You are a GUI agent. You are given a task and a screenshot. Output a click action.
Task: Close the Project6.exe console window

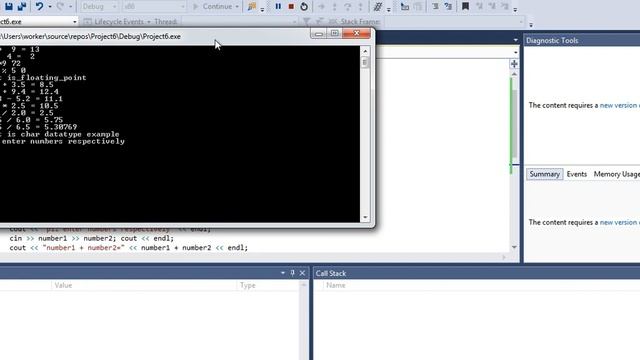click(x=356, y=33)
